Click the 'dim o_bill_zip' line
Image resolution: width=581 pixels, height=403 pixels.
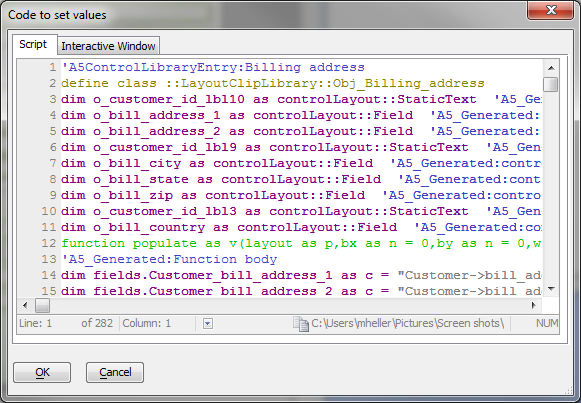coord(301,195)
